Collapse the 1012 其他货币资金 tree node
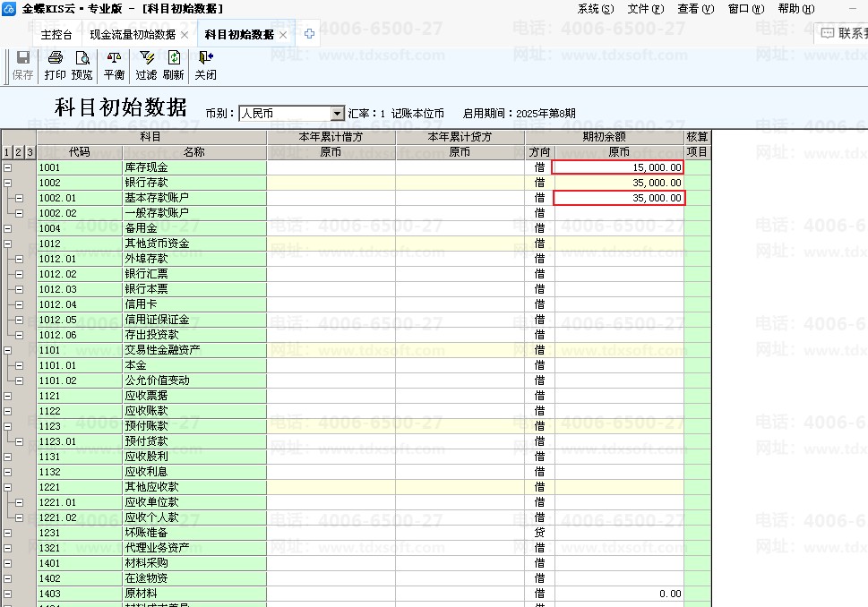 click(x=8, y=244)
